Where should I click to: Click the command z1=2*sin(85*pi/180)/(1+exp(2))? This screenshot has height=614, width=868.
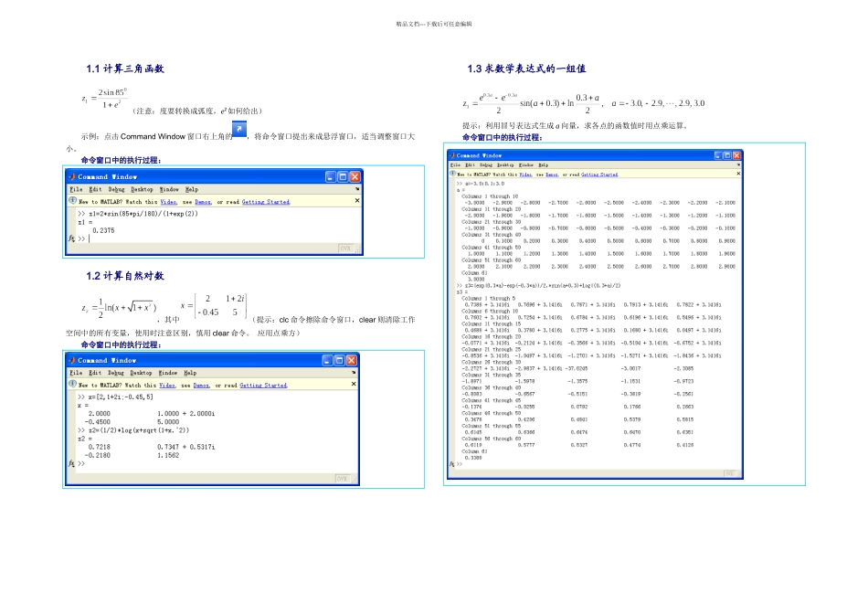[143, 214]
